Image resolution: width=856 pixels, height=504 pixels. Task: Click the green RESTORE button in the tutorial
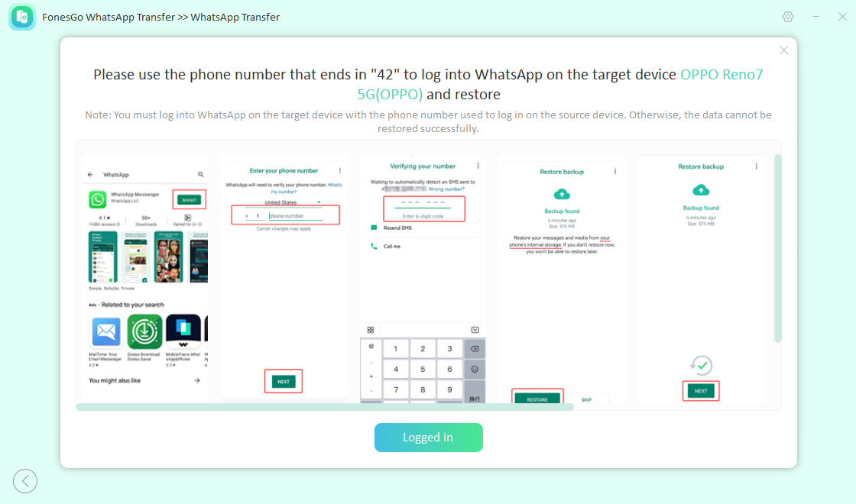pyautogui.click(x=537, y=399)
